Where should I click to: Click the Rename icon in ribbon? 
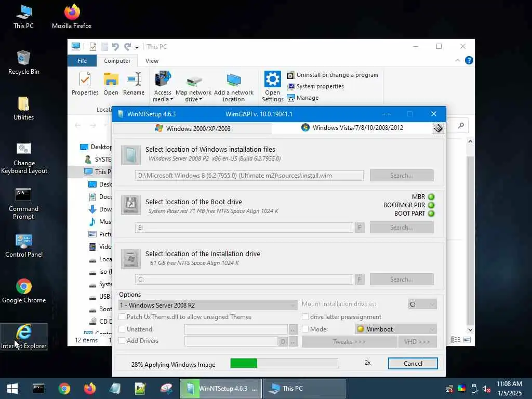click(x=134, y=84)
